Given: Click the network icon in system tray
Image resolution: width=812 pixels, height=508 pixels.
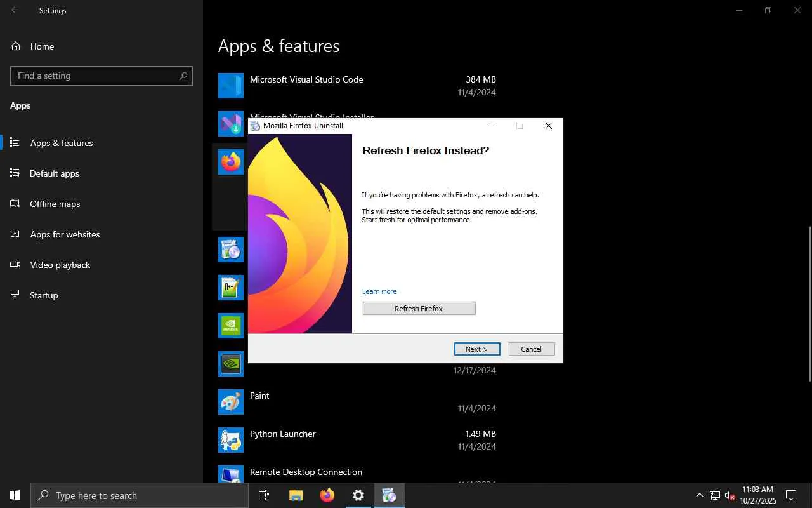Looking at the screenshot, I should point(715,495).
